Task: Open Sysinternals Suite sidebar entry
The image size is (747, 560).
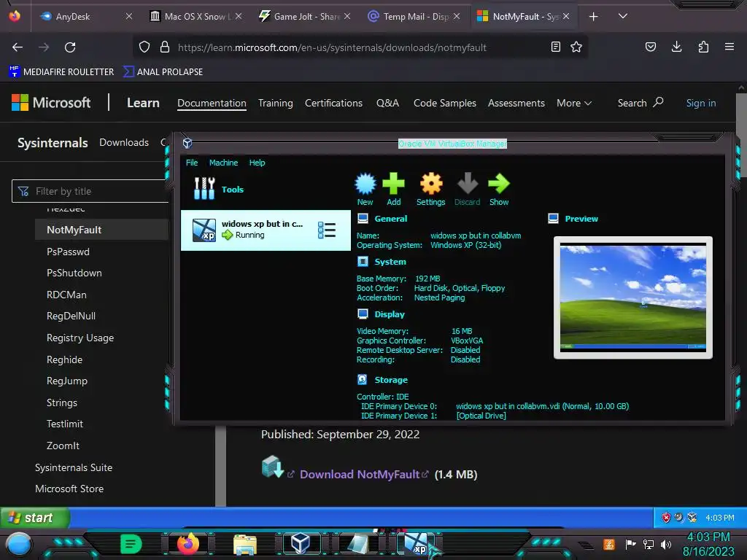Action: [x=74, y=467]
